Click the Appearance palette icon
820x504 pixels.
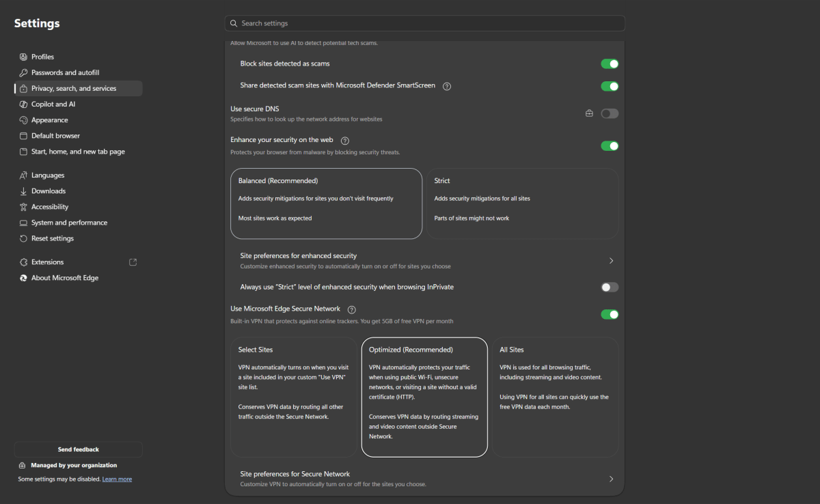23,120
